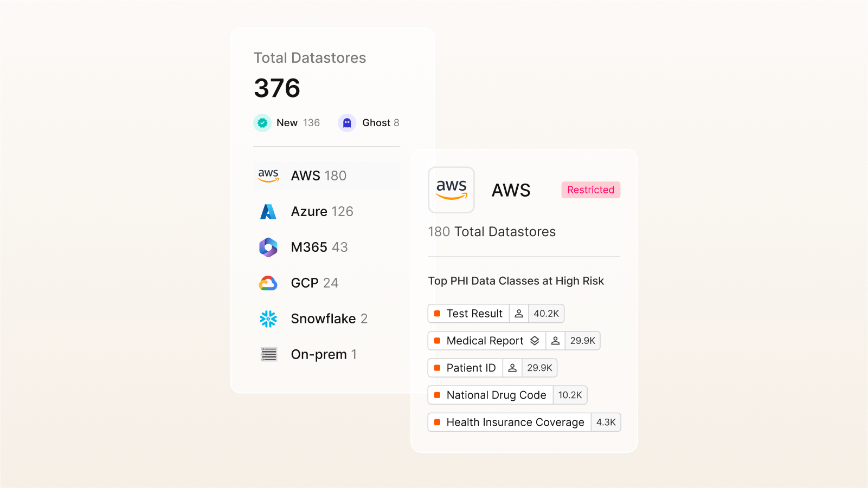Click the orange risk swatch beside Patient ID
The height and width of the screenshot is (488, 868).
click(438, 368)
